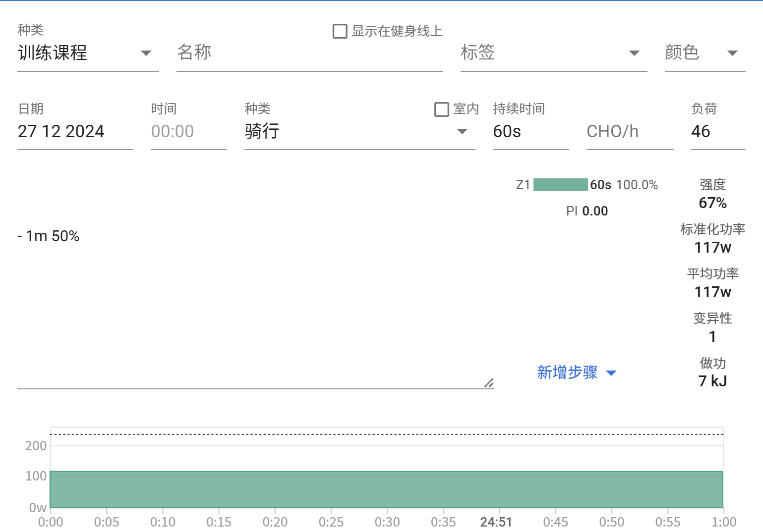Click the arrow beside 新增步骤
This screenshot has height=532, width=763.
point(611,373)
